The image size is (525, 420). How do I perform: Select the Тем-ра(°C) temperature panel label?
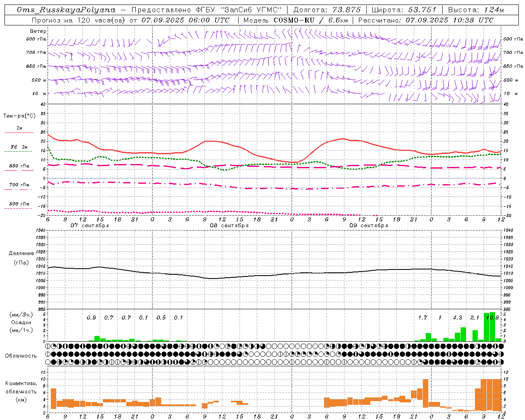(19, 116)
